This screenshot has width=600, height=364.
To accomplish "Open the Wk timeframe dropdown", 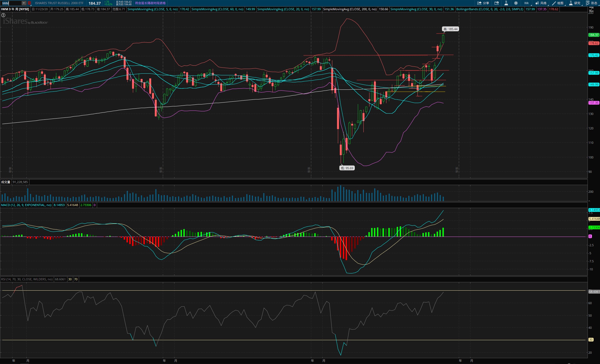I will pos(526,3).
